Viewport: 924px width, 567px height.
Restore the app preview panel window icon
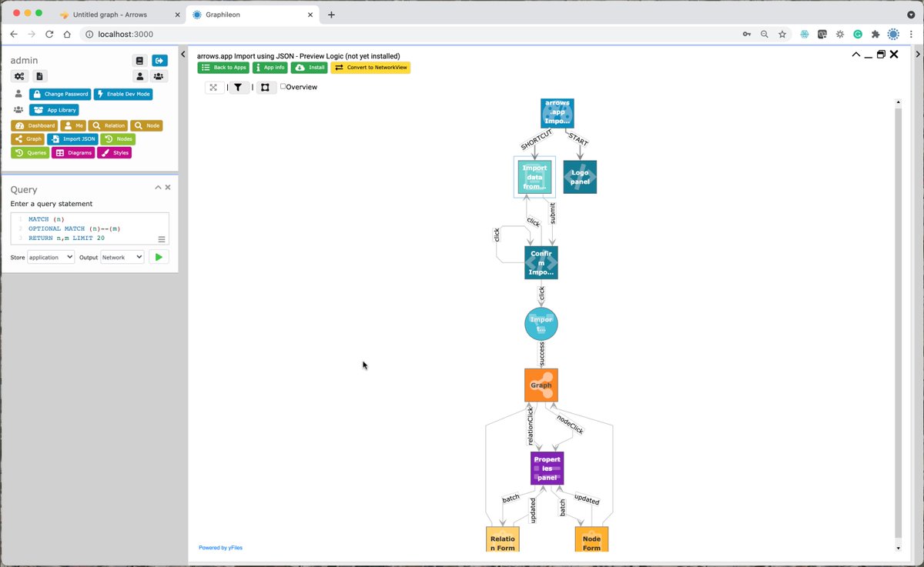coord(881,55)
